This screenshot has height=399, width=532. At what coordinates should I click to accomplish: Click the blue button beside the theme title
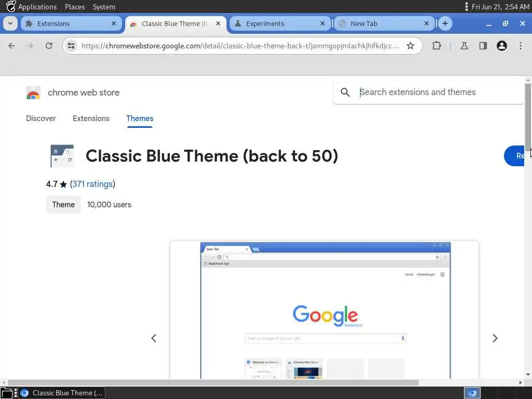coord(514,156)
